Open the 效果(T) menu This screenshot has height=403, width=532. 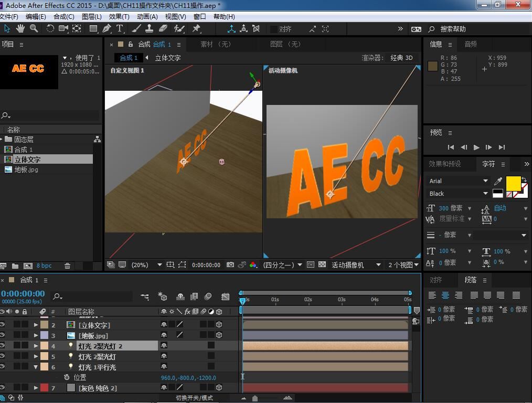point(119,17)
